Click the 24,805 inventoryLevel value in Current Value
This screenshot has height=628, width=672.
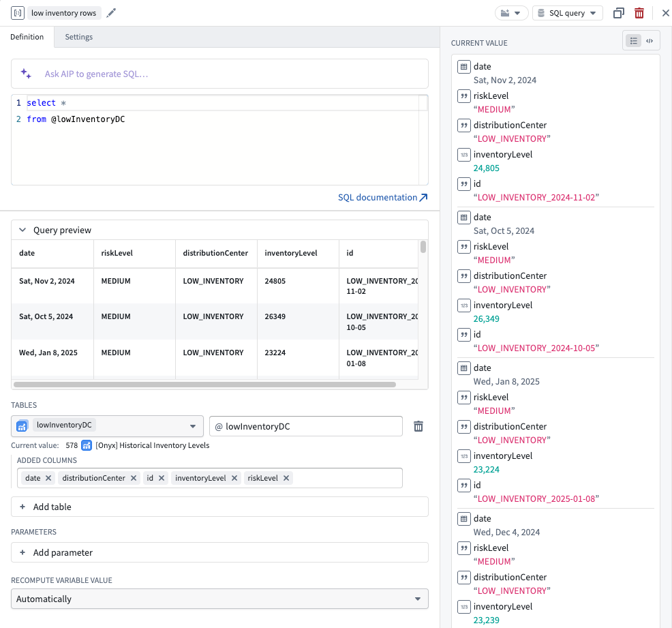(487, 168)
